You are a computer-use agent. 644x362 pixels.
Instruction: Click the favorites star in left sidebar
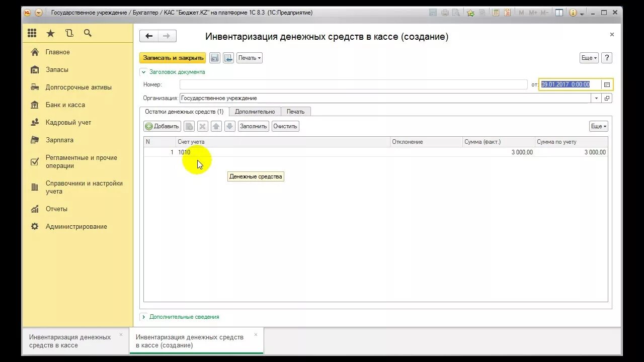click(50, 33)
